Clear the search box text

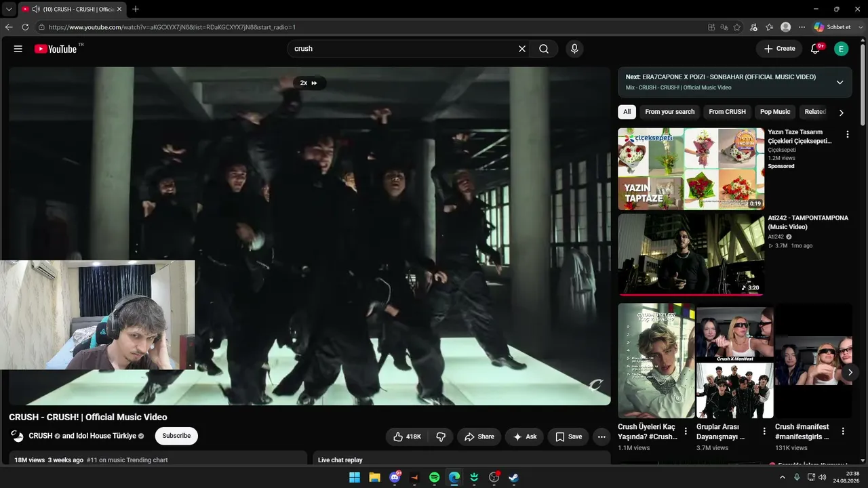(522, 49)
